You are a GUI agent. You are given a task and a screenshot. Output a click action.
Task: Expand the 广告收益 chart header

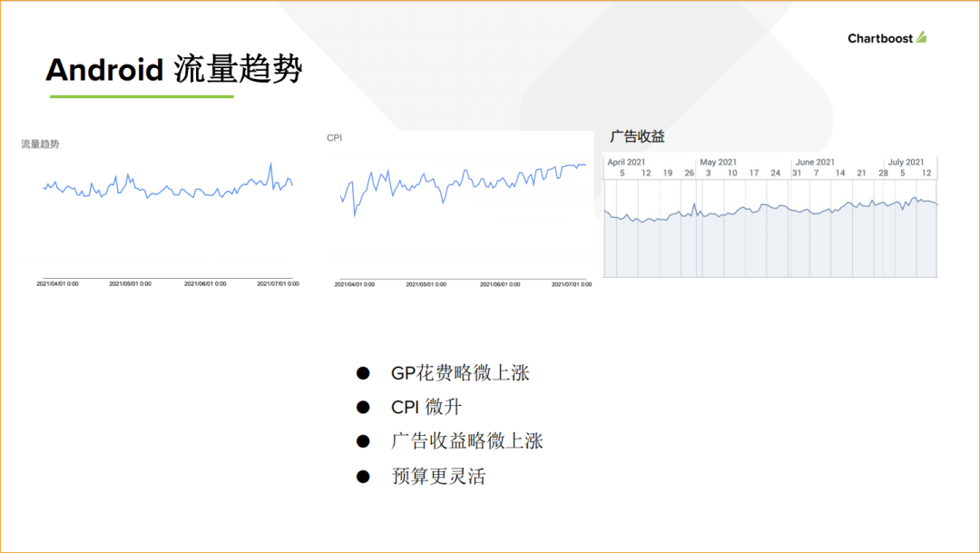640,135
